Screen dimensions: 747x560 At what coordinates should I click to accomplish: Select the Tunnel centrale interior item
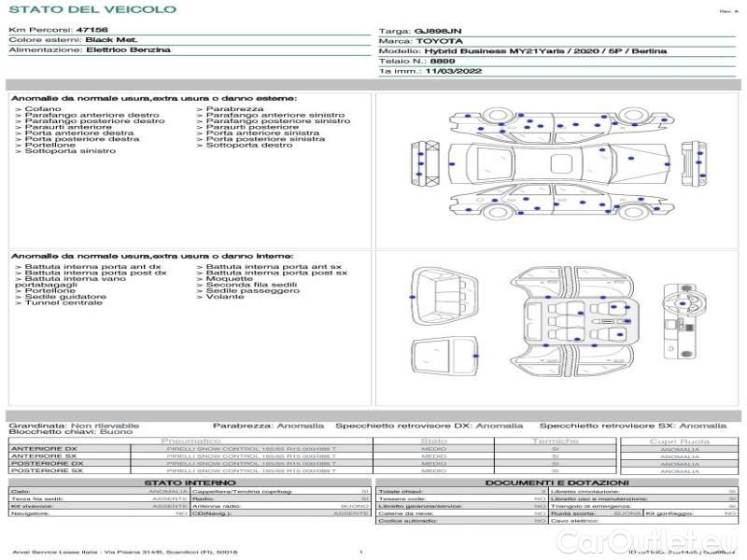pyautogui.click(x=63, y=302)
